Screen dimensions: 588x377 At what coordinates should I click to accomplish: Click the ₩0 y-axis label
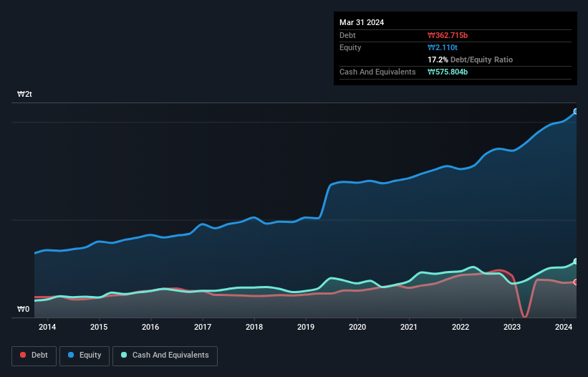point(23,309)
